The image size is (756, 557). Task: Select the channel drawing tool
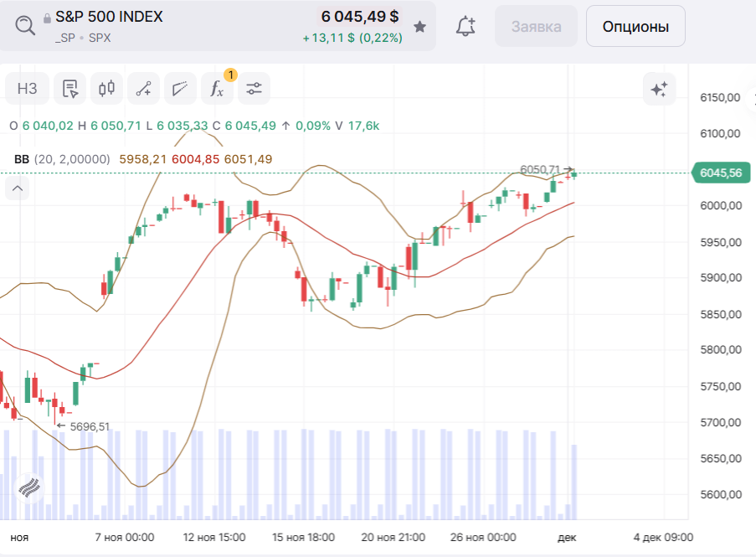coord(180,88)
